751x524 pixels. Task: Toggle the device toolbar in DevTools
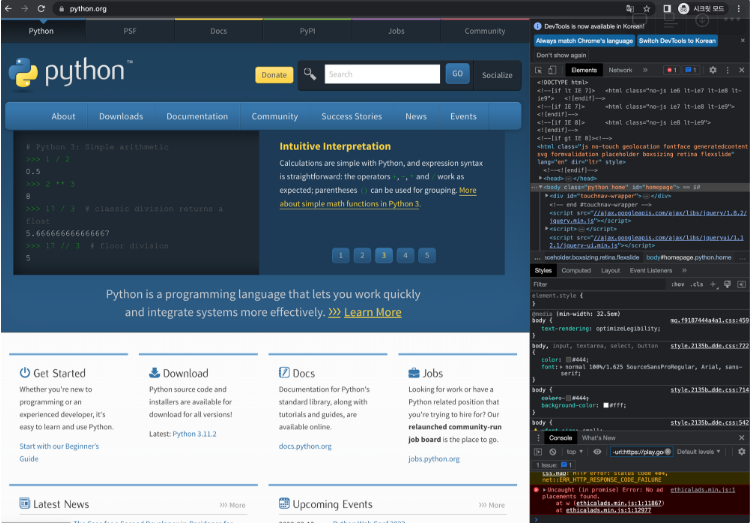(x=552, y=70)
